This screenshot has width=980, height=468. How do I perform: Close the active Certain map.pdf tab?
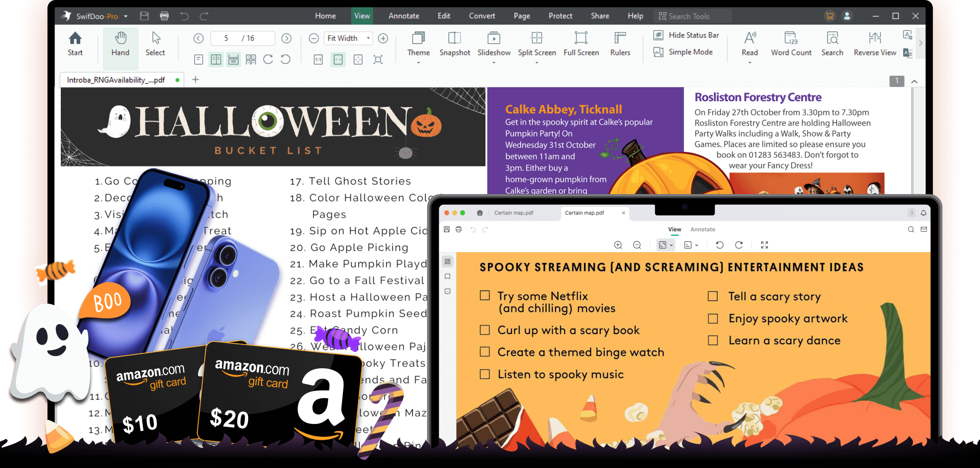(x=623, y=213)
